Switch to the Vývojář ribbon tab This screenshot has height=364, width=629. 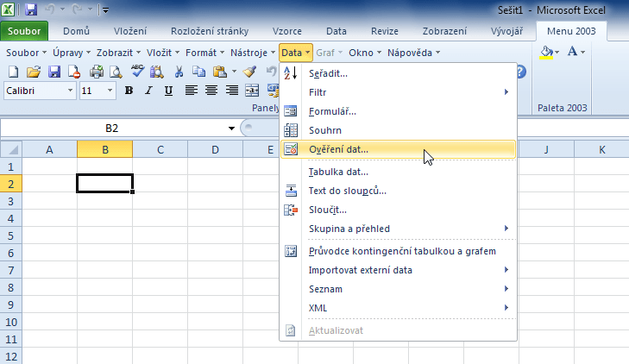click(x=506, y=31)
